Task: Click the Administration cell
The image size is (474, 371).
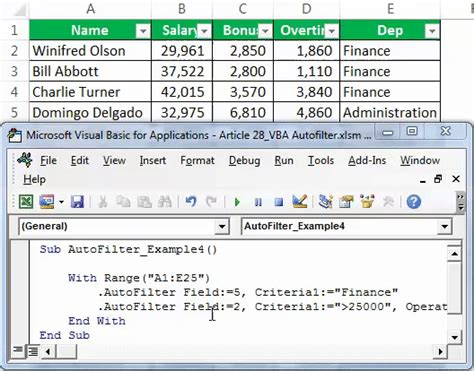Action: point(390,113)
